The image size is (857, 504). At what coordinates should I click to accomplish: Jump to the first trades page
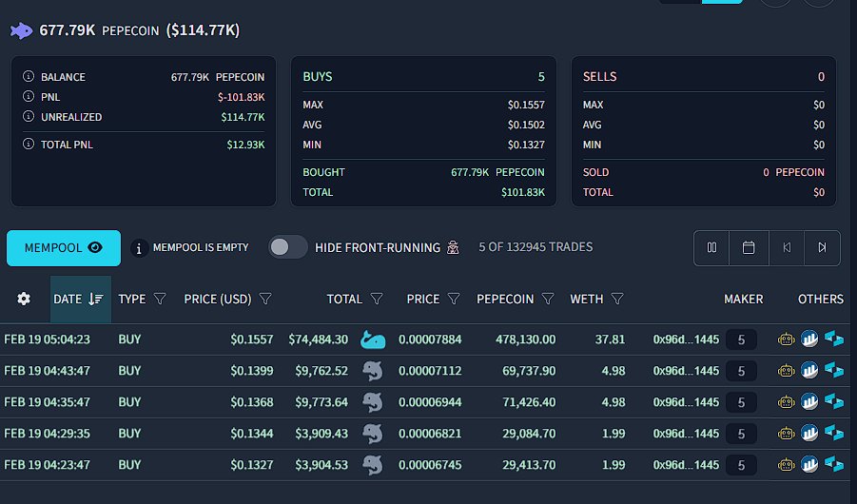coord(787,247)
